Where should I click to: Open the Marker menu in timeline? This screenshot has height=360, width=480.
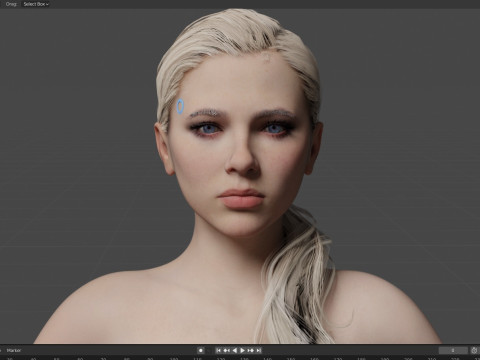click(x=14, y=350)
